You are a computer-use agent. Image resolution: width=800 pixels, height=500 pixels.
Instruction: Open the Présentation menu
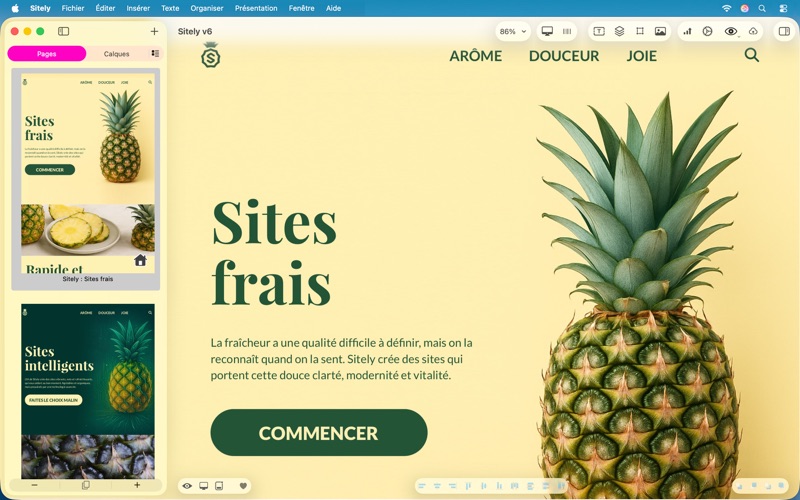tap(256, 8)
